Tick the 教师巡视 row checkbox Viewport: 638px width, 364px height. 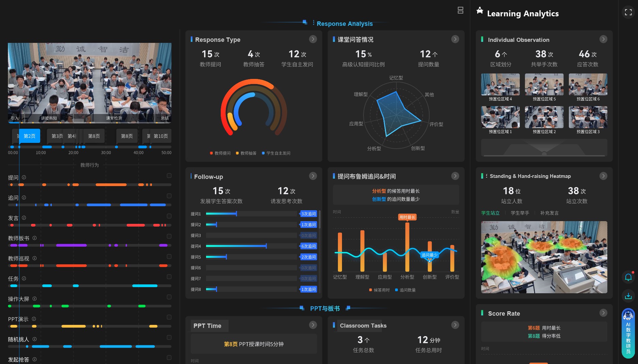(169, 257)
